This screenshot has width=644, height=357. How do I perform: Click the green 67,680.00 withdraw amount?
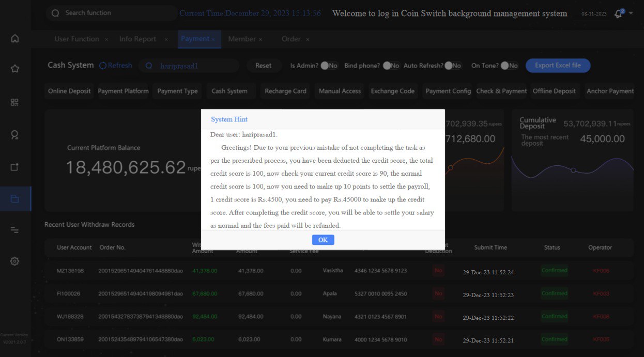click(x=205, y=293)
